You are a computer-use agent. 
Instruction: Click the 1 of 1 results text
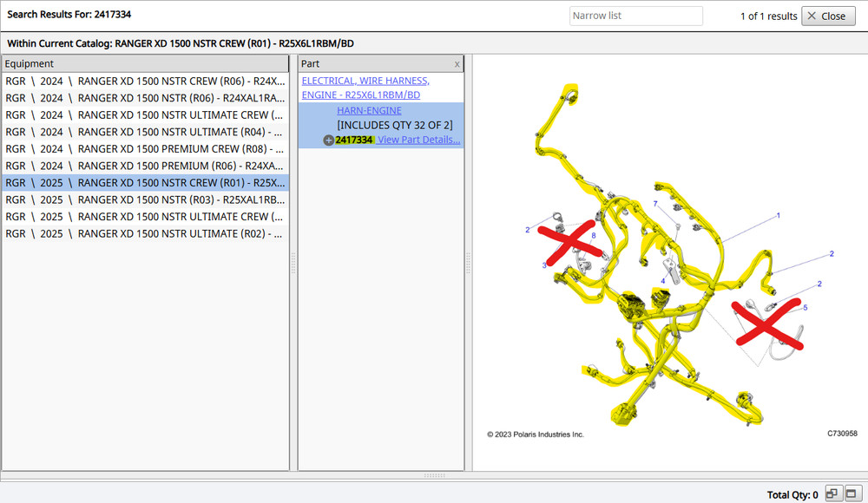(x=768, y=16)
